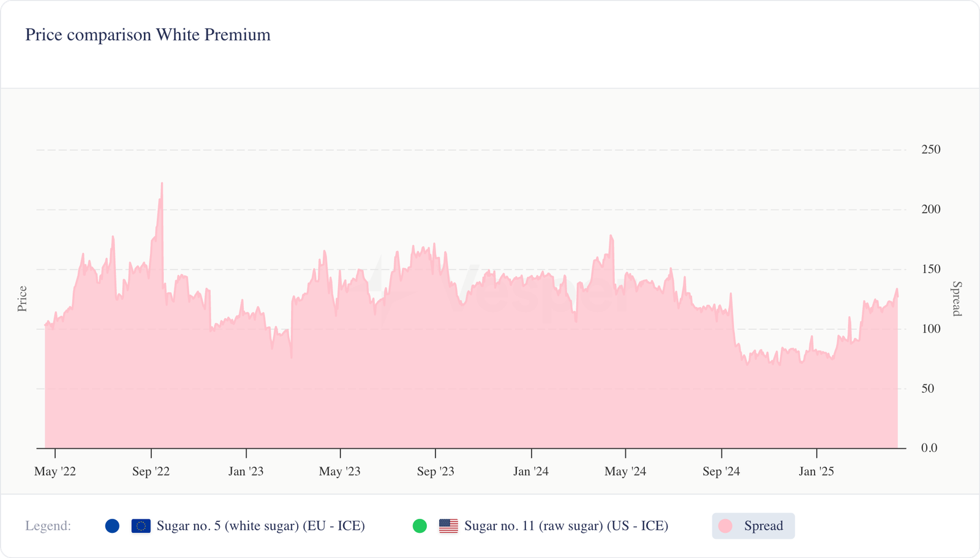Select the Sep '22 x-axis tick label
The image size is (980, 558).
pos(151,472)
